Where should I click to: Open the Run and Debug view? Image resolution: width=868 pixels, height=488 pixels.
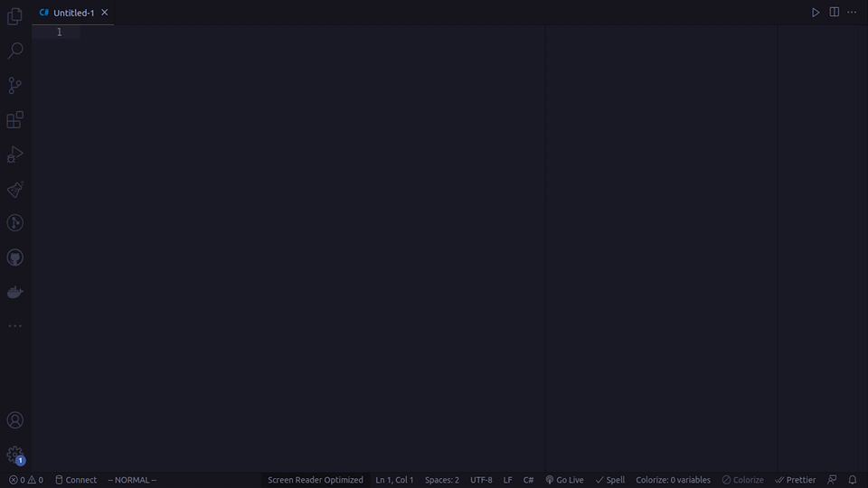coord(15,155)
